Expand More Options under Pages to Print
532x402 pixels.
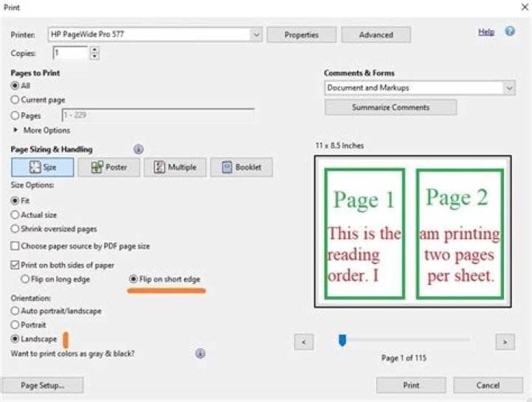[41, 130]
